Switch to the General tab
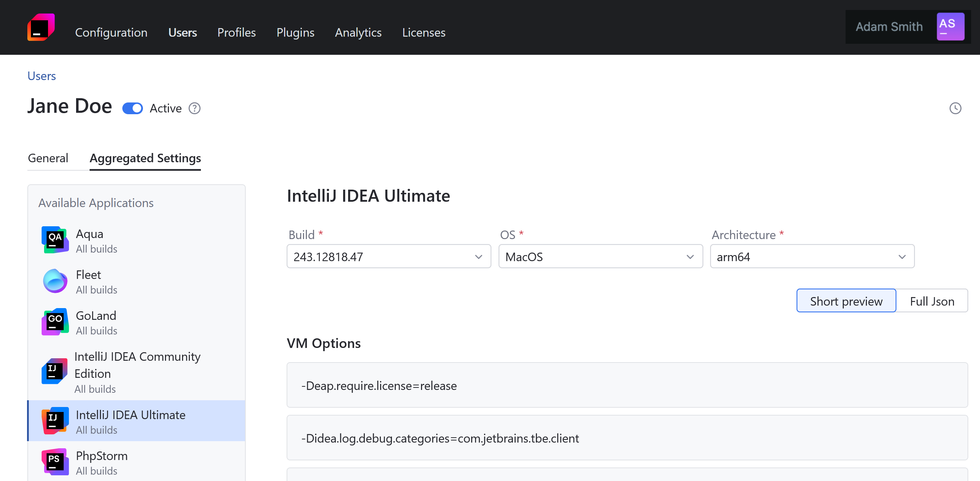Screen dimensions: 980x481 coord(48,158)
